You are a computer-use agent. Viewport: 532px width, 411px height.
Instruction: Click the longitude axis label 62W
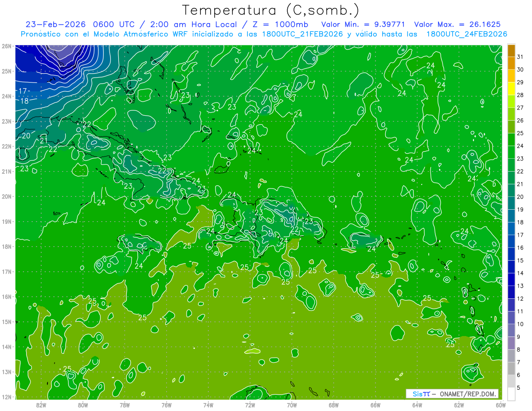[x=459, y=405]
